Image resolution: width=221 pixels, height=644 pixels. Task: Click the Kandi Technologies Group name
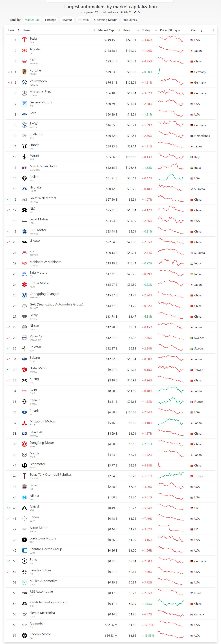48,602
